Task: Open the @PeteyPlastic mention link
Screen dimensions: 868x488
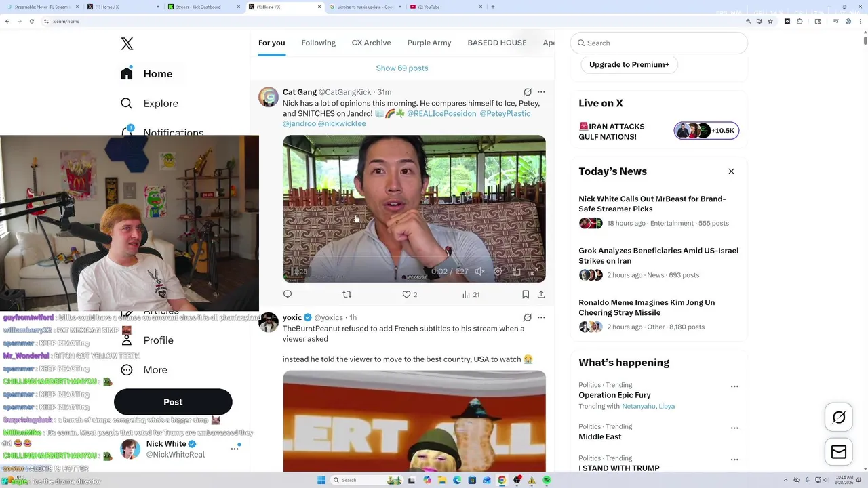Action: pyautogui.click(x=505, y=113)
